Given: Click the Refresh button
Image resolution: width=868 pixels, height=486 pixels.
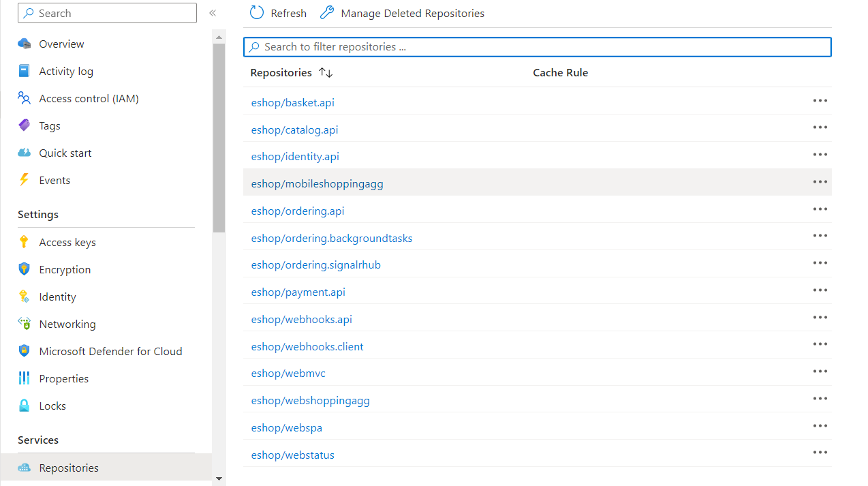Looking at the screenshot, I should coord(277,12).
